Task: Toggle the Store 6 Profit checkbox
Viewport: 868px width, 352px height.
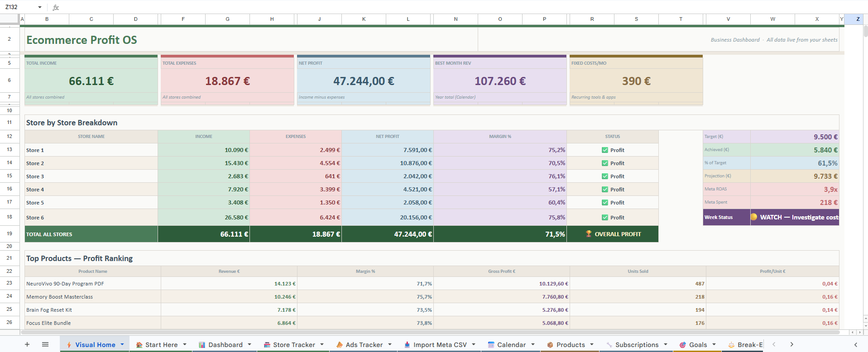Action: pyautogui.click(x=605, y=217)
